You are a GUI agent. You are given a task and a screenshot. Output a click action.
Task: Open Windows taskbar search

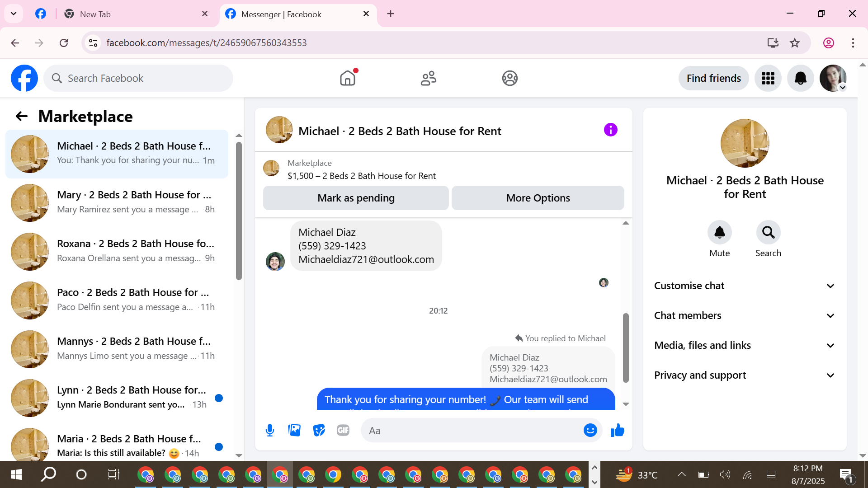click(x=48, y=474)
